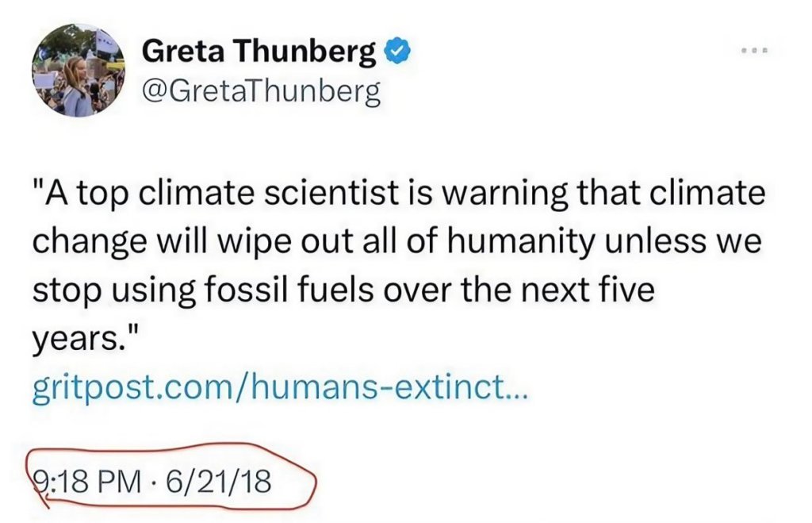Click the blue verified checkmark badge
Viewport: 812px width, 523px height.
pyautogui.click(x=396, y=52)
